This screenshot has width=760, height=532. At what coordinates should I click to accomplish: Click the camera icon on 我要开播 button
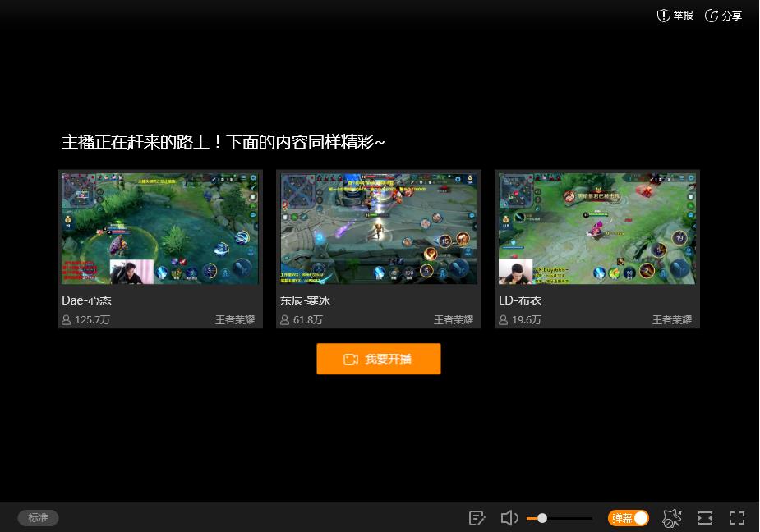[x=351, y=359]
